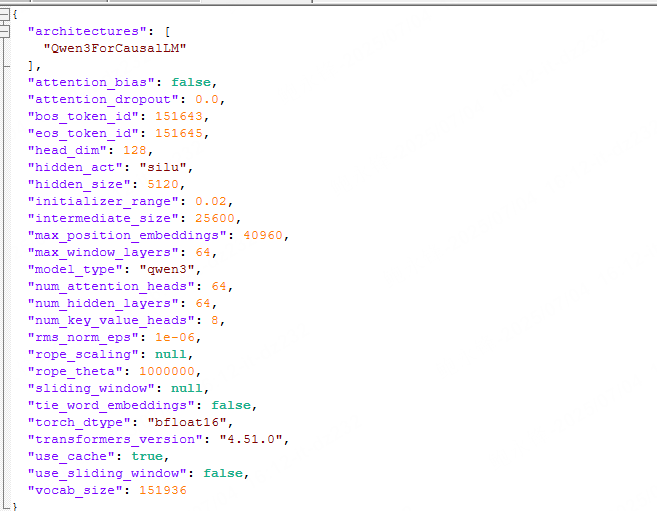The image size is (657, 511).
Task: Click the "silu" hidden_act value
Action: pos(163,168)
